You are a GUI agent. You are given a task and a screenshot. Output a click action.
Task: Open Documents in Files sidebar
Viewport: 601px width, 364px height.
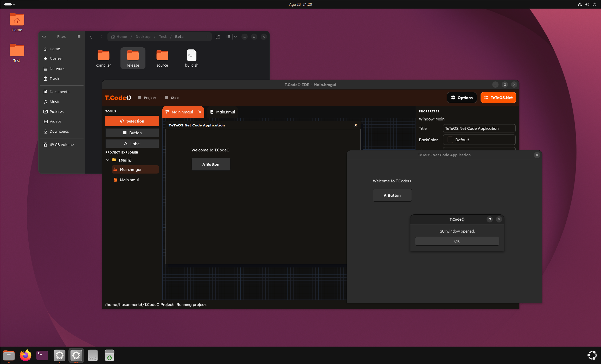tap(62, 92)
